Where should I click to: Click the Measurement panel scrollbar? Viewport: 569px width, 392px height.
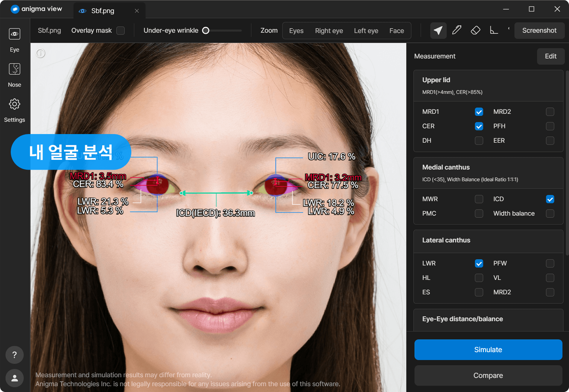click(x=567, y=163)
